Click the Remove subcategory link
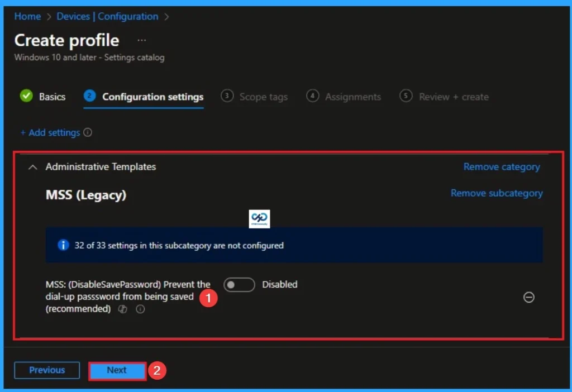This screenshot has width=572, height=392. 496,193
